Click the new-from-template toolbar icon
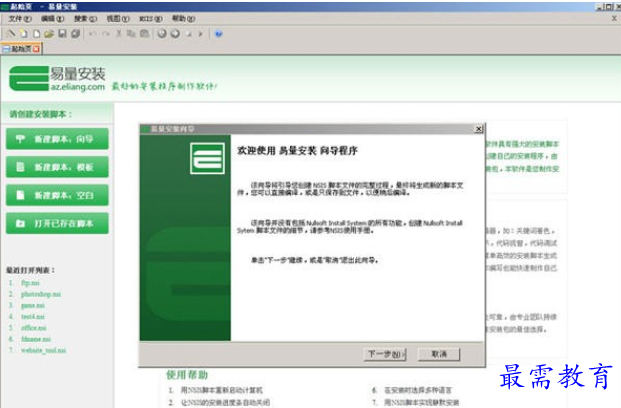This screenshot has width=621, height=408. (24, 34)
